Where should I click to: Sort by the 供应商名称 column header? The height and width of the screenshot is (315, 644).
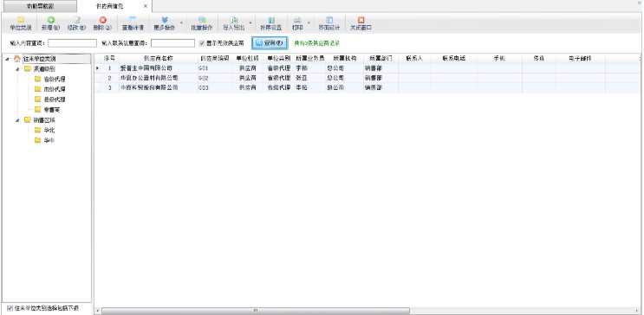158,59
